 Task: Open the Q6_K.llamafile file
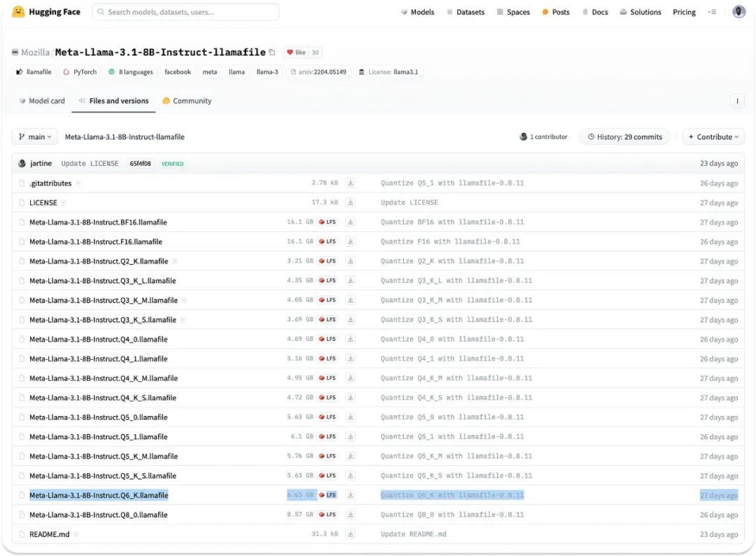click(x=99, y=495)
